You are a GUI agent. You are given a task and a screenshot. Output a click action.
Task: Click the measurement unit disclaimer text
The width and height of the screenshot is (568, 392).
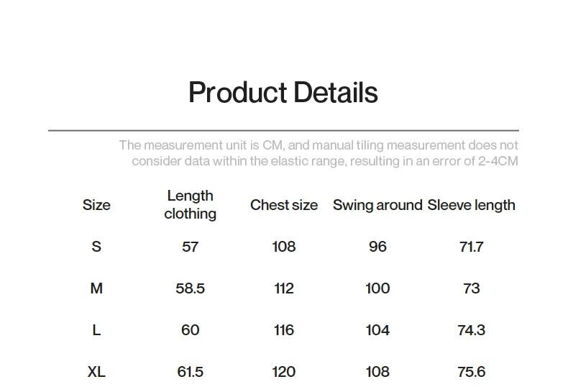(x=319, y=153)
